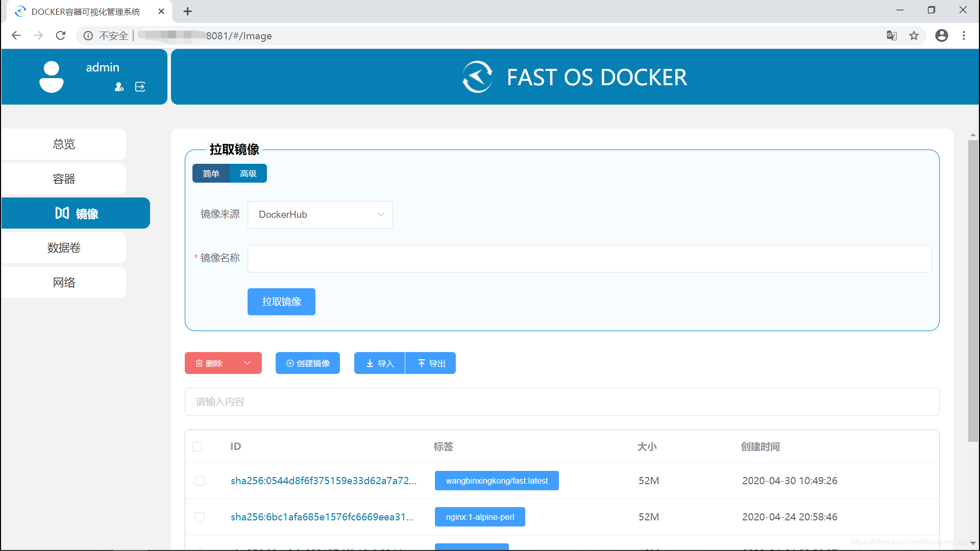Open the Chrome profile account icon

coord(942,36)
